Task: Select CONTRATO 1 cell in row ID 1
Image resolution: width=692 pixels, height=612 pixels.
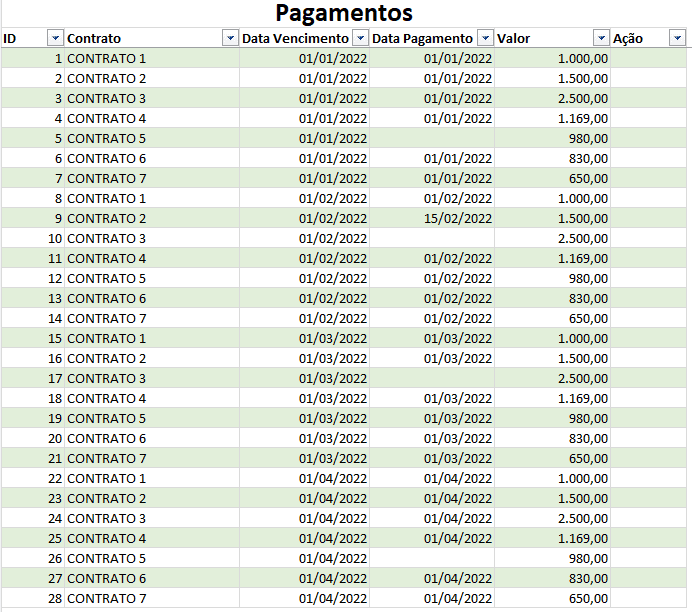Action: click(x=152, y=58)
